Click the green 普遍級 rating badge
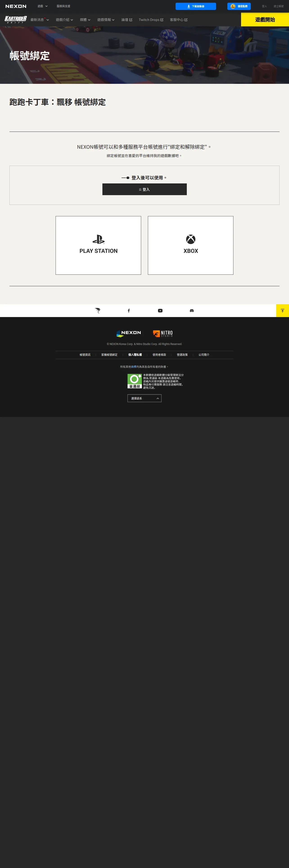Viewport: 289px width, 868px height. tap(135, 381)
